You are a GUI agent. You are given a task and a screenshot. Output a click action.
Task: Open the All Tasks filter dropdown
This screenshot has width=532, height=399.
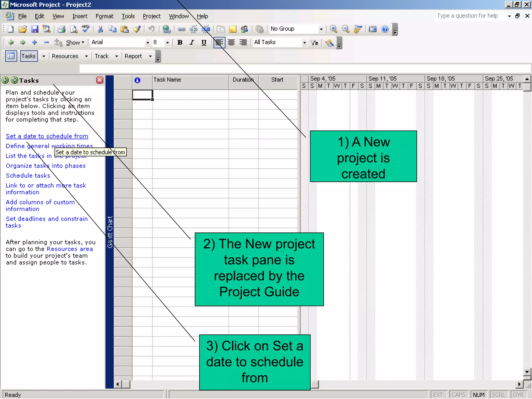[304, 42]
